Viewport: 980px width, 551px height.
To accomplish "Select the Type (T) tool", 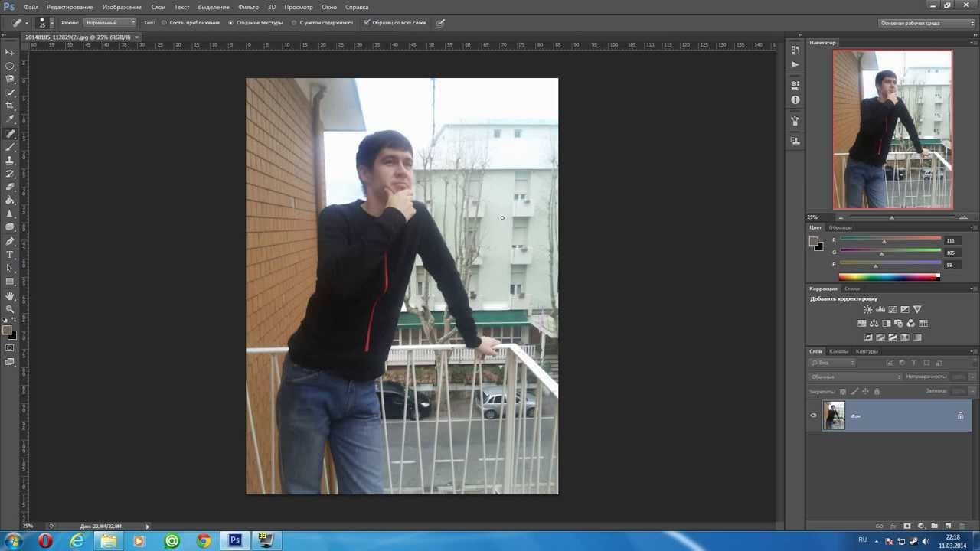I will tap(10, 255).
